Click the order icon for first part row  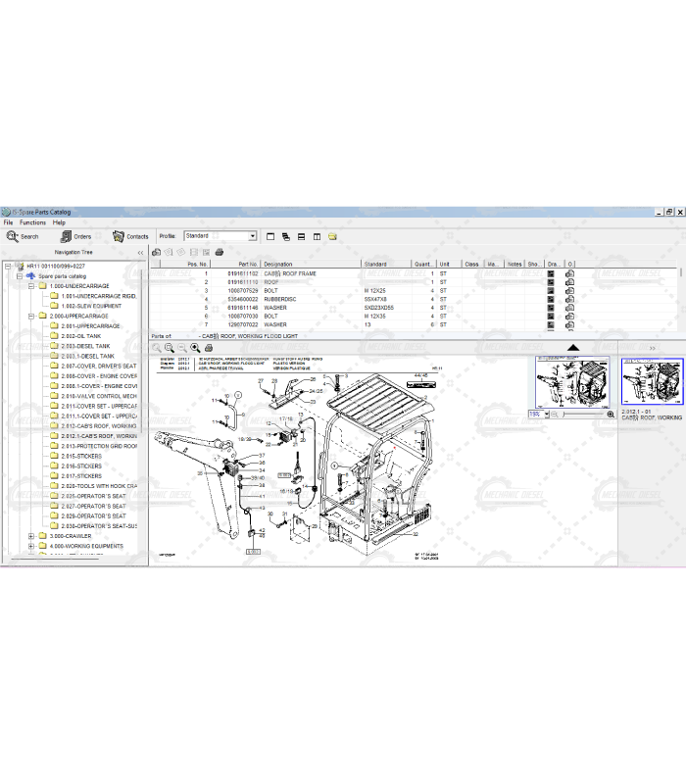click(x=570, y=273)
